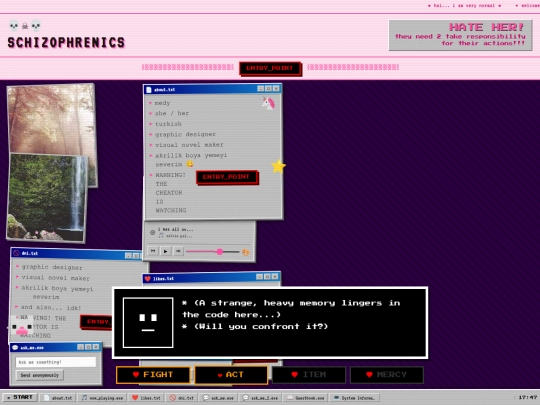Click the disc icon beside song title
The image size is (540, 405).
153,232
